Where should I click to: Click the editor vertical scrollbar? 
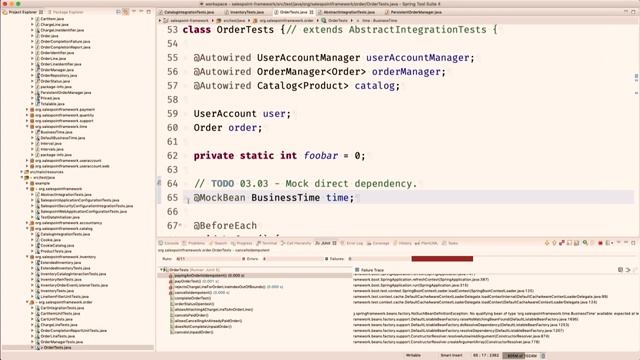click(636, 131)
